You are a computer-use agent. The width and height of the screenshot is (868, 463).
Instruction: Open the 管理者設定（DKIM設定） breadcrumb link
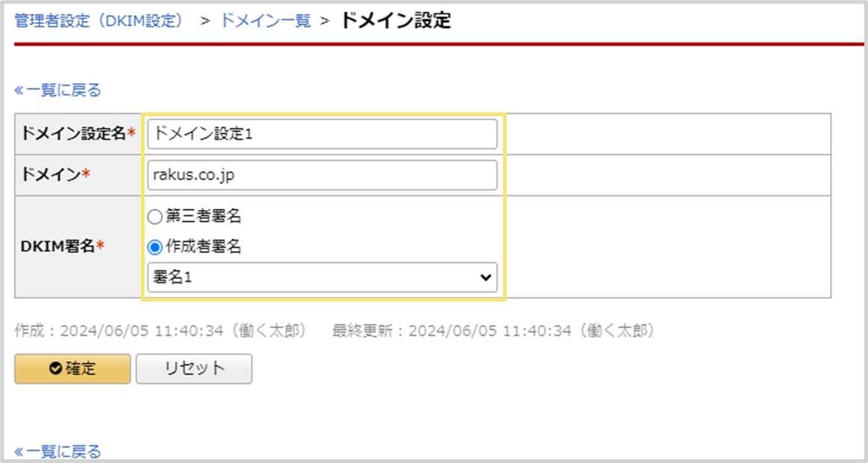[x=101, y=20]
